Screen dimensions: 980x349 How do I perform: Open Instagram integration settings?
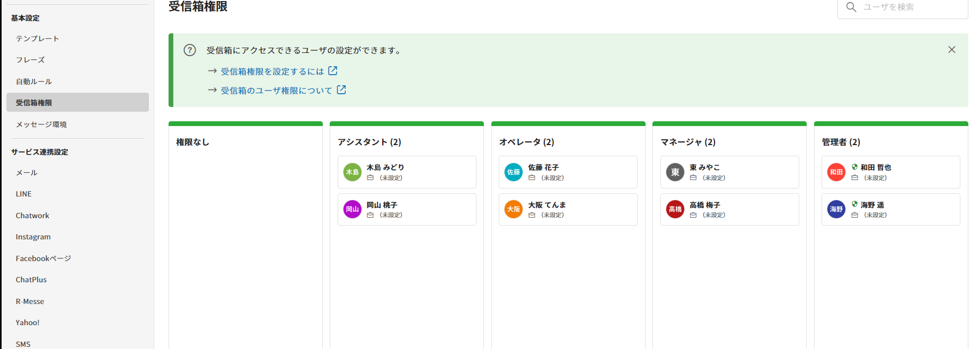pyautogui.click(x=33, y=237)
